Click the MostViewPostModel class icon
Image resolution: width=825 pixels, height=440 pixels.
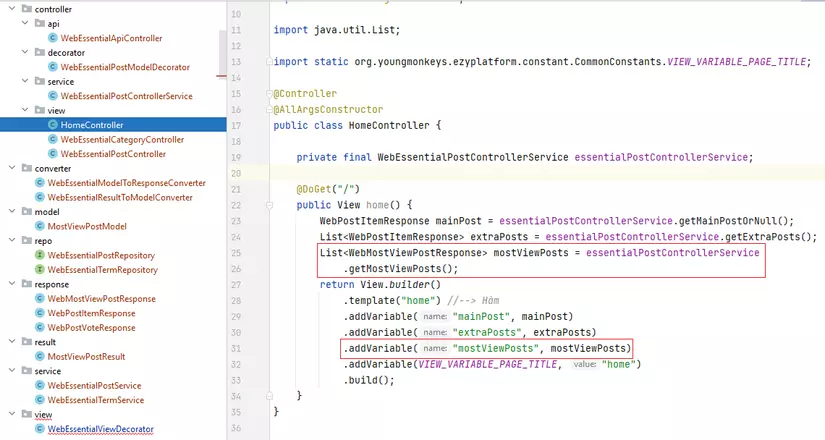(x=40, y=226)
